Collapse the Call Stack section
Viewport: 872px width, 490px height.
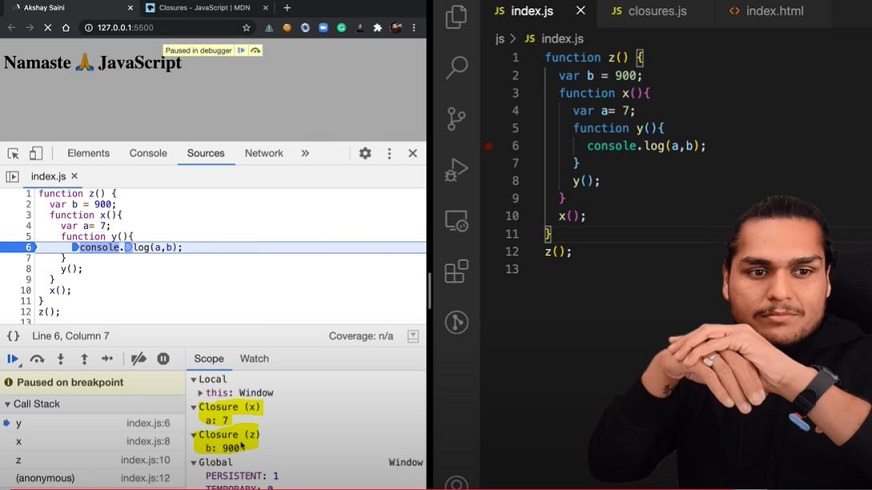click(7, 404)
